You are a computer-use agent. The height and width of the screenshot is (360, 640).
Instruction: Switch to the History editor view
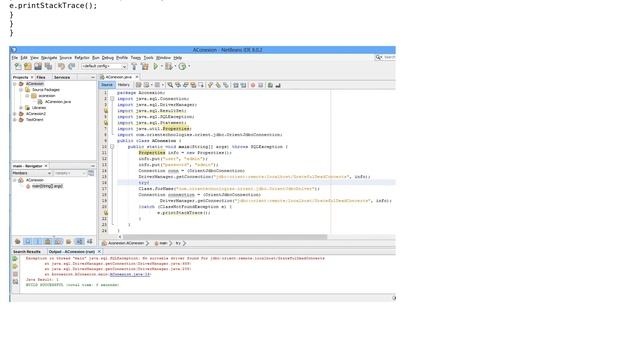point(123,85)
